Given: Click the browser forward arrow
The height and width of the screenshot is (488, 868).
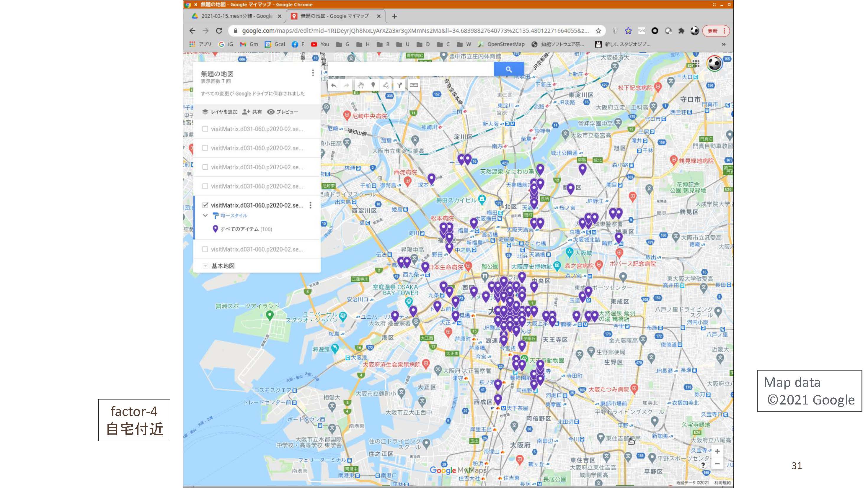Looking at the screenshot, I should tap(205, 31).
